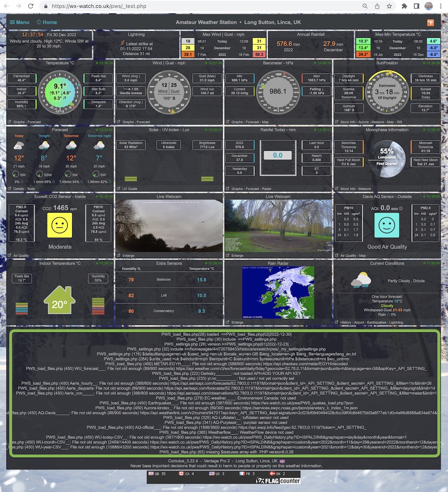Bookmark this page with the star
The width and height of the screenshot is (448, 492).
click(x=389, y=6)
